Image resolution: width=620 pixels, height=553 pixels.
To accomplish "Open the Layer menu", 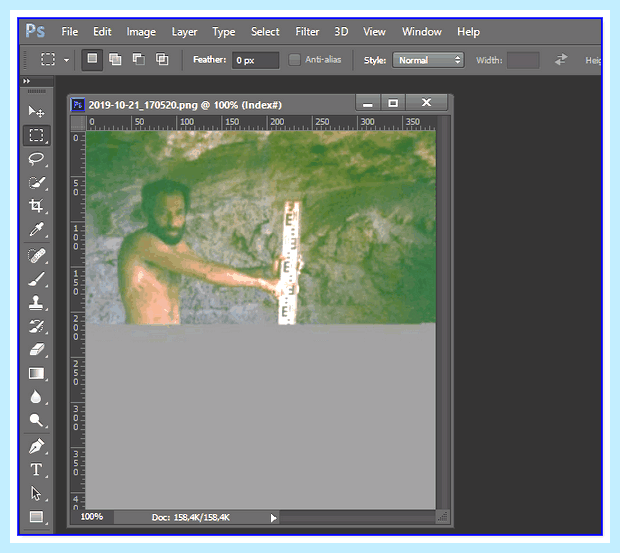I will [184, 32].
